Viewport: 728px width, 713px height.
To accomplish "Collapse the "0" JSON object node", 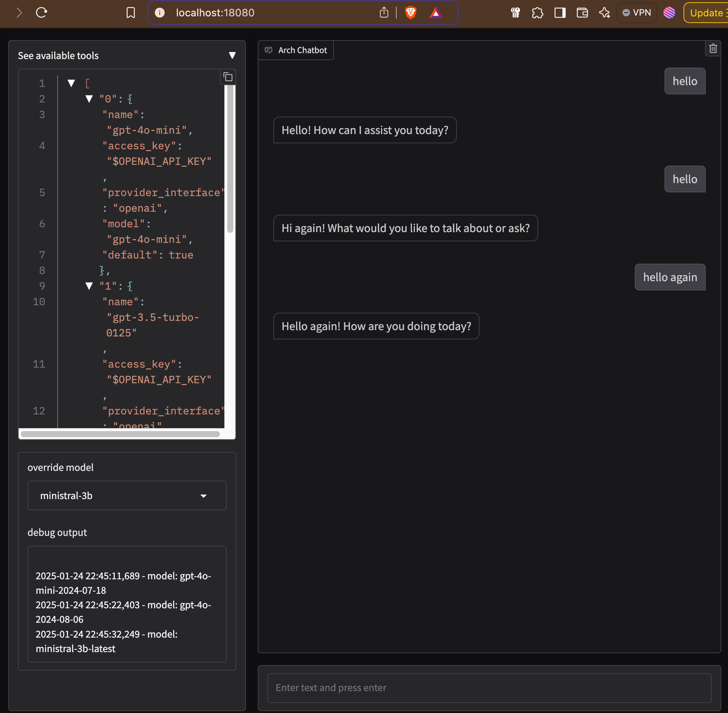I will click(89, 99).
